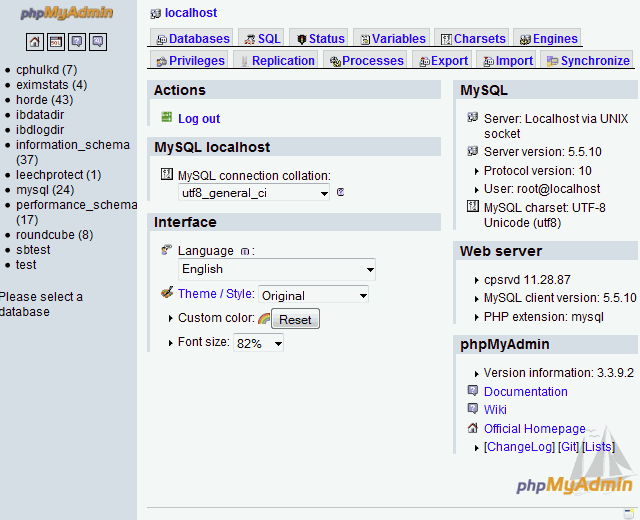Open the Privileges tab
640x520 pixels.
click(x=190, y=61)
